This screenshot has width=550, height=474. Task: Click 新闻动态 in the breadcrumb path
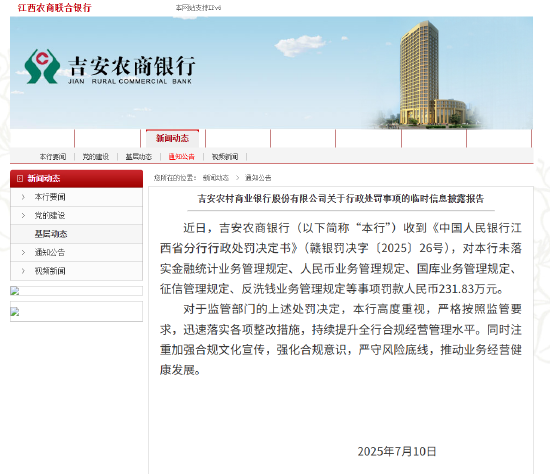click(x=216, y=178)
